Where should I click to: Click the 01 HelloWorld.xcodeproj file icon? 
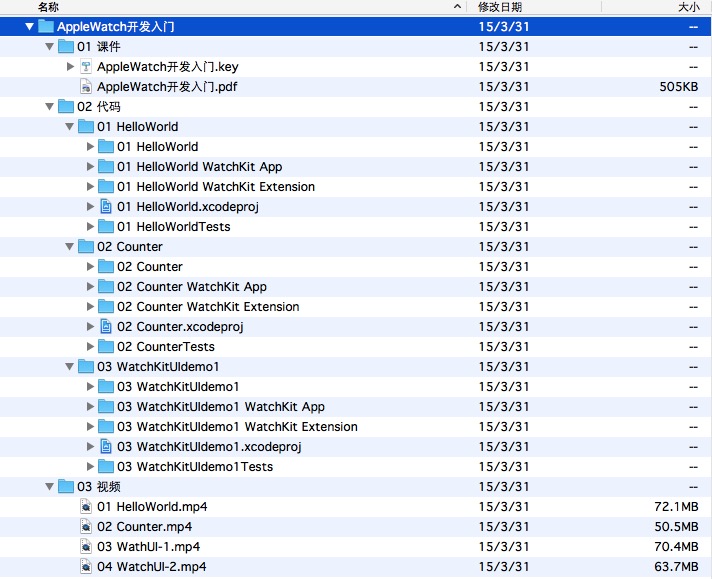pos(106,207)
